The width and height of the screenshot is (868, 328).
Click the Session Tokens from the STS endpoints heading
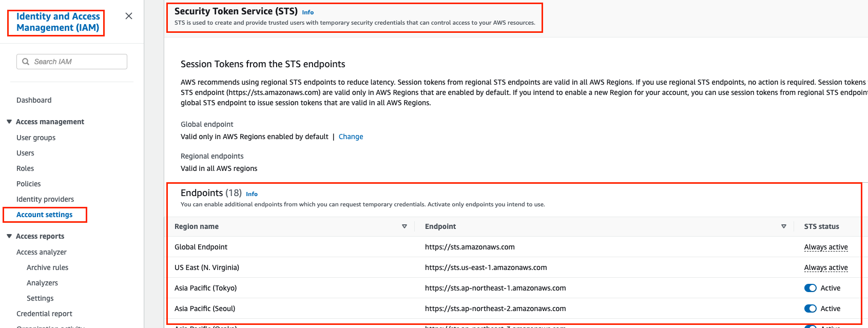(263, 64)
